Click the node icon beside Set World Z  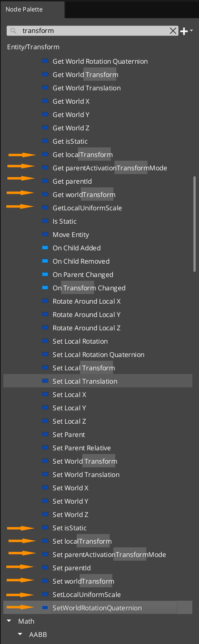(45, 514)
